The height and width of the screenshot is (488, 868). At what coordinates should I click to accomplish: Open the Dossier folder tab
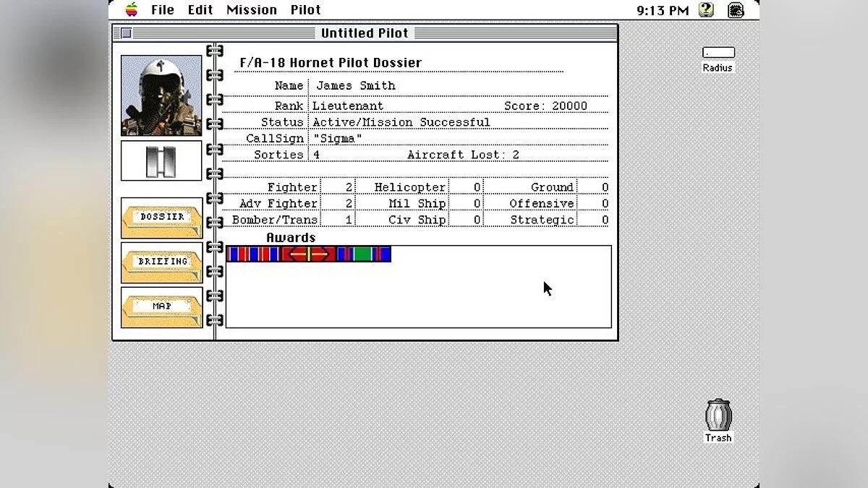[162, 218]
